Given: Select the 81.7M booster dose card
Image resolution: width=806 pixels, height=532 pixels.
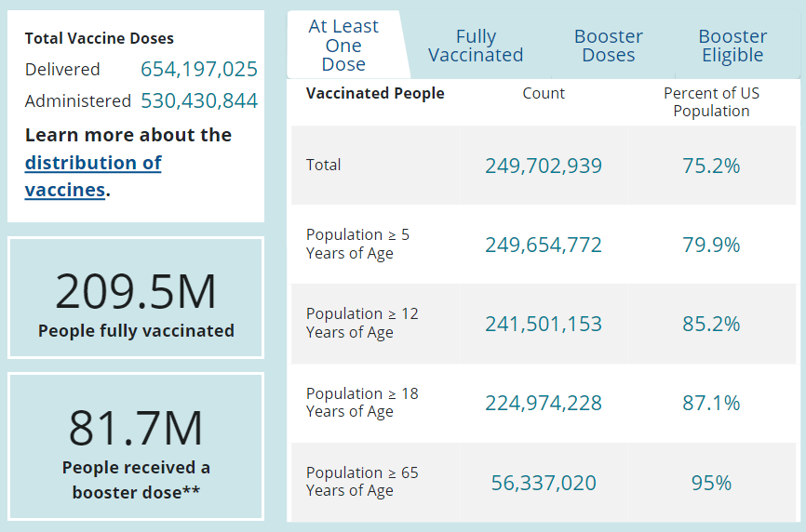Looking at the screenshot, I should pos(136,446).
